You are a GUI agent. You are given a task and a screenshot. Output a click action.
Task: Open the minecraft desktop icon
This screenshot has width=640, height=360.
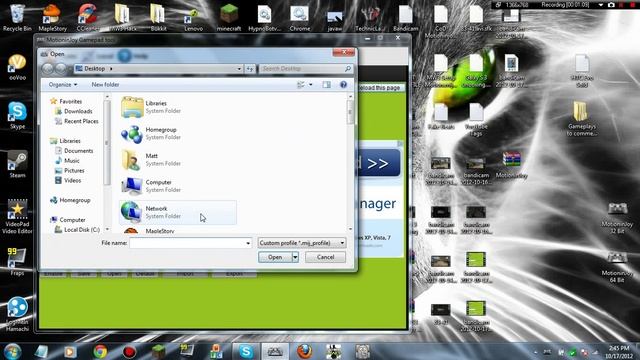(x=229, y=18)
